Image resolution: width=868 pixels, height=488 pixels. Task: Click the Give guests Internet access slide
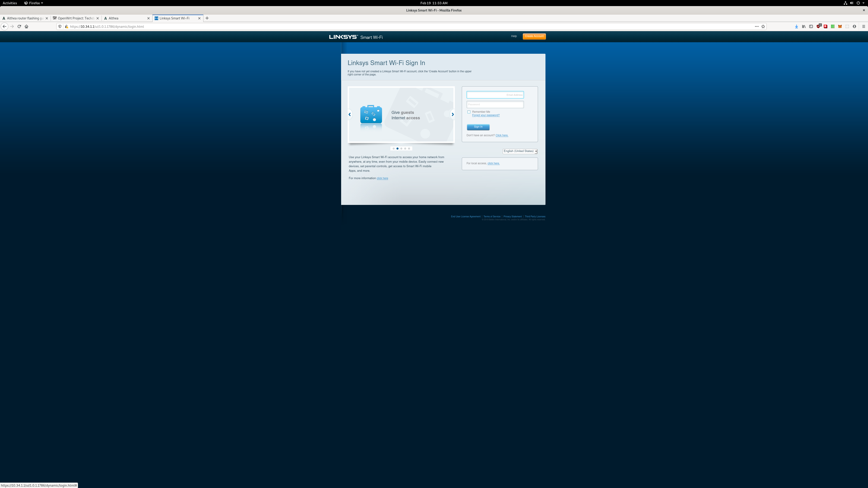click(x=401, y=115)
